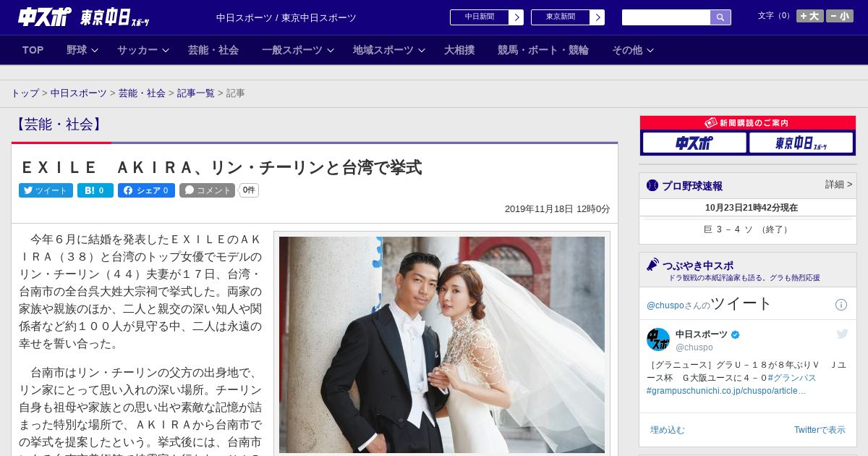Click the 中日スポーツ Twitter avatar
The image size is (868, 456).
[658, 339]
